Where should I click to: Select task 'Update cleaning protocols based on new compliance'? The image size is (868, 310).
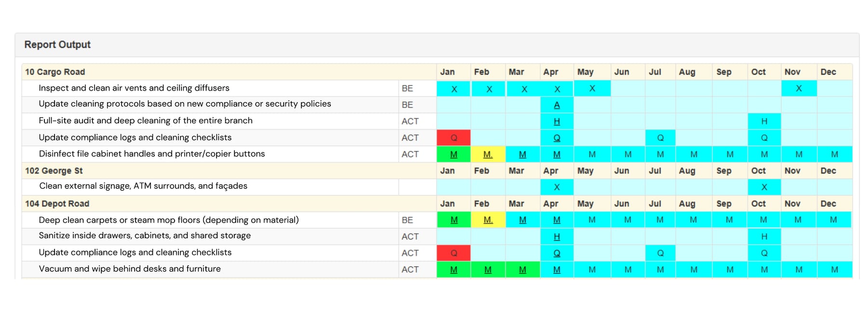click(185, 104)
